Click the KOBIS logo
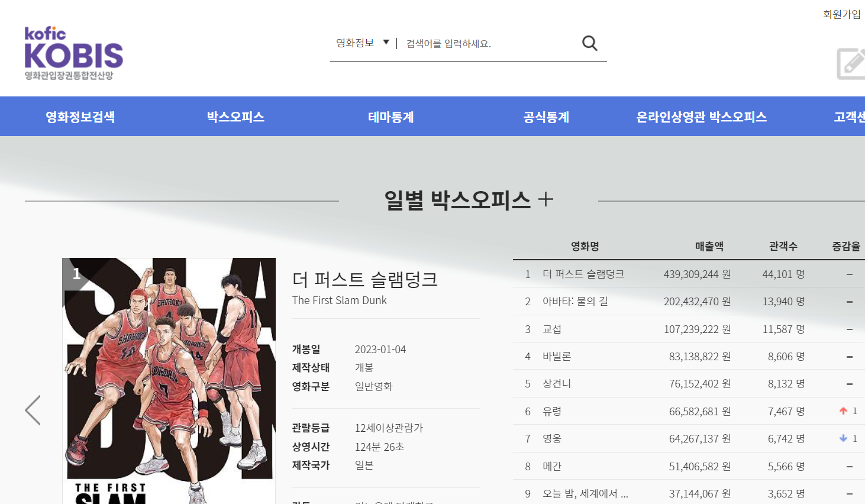The image size is (865, 504). click(x=73, y=53)
